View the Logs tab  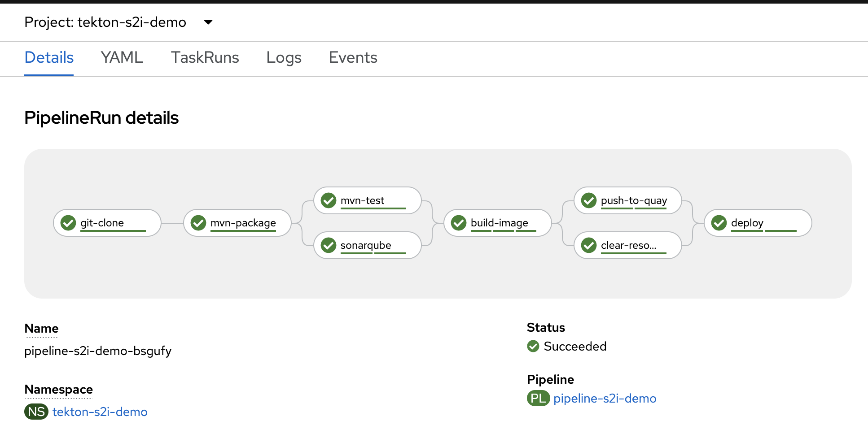coord(284,57)
